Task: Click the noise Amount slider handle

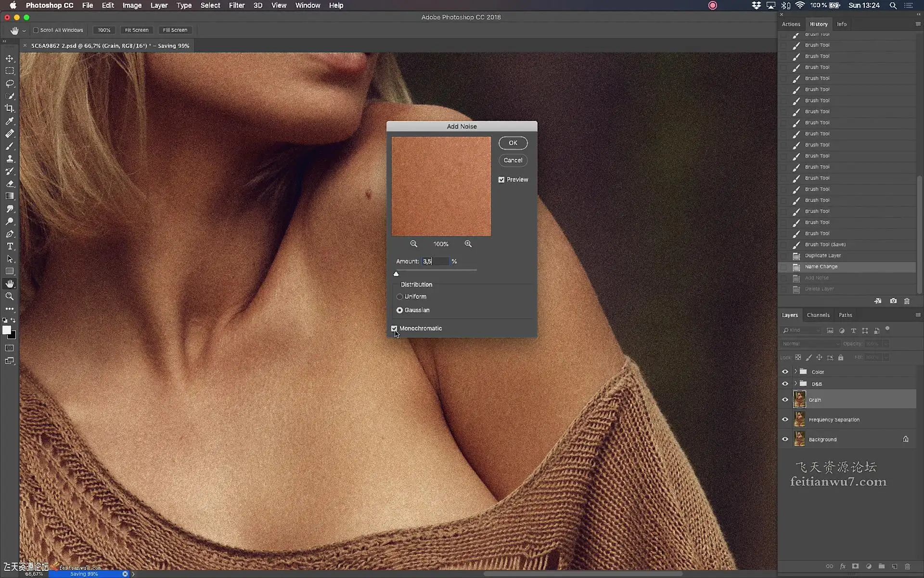Action: click(x=396, y=274)
